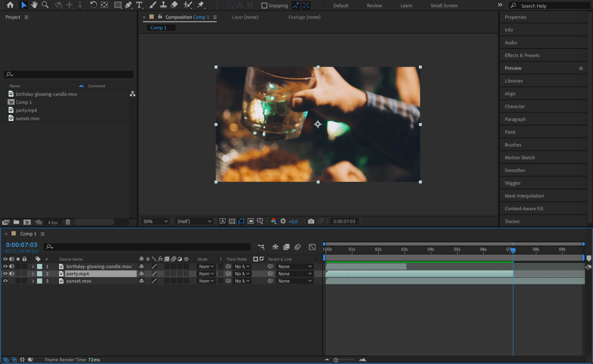Pick the Puppet Pin tool
This screenshot has width=593, height=364.
(201, 5)
